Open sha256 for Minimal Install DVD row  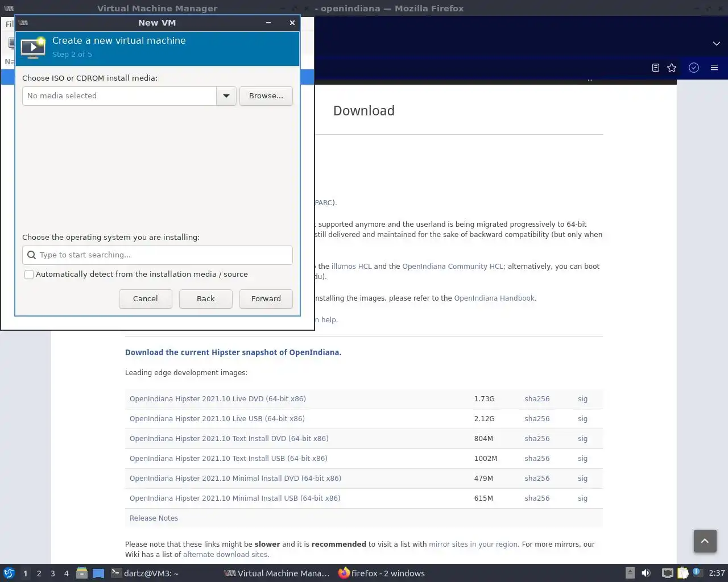(537, 479)
